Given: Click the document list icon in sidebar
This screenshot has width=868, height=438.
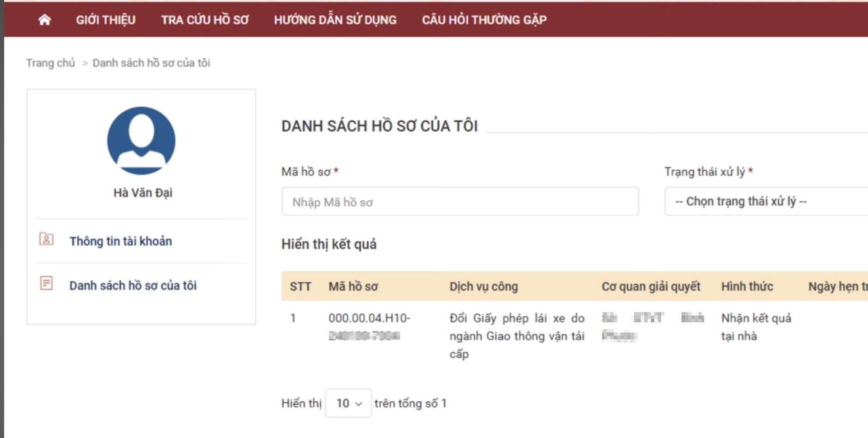Looking at the screenshot, I should tap(46, 283).
